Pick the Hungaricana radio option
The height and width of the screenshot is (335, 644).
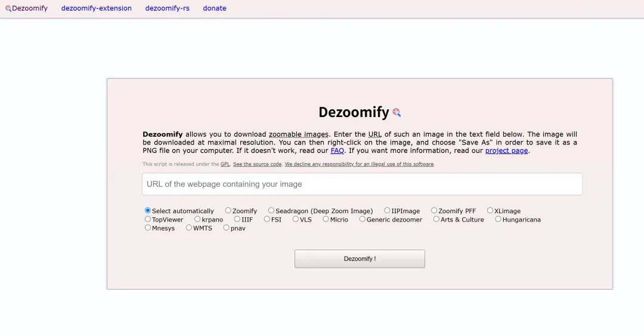click(x=498, y=219)
